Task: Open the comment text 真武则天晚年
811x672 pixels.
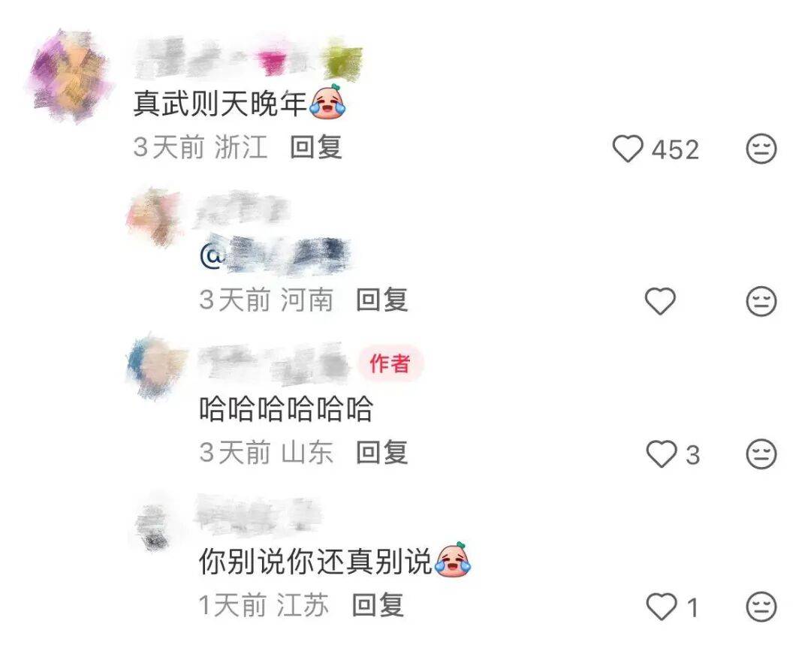Action: coord(220,103)
